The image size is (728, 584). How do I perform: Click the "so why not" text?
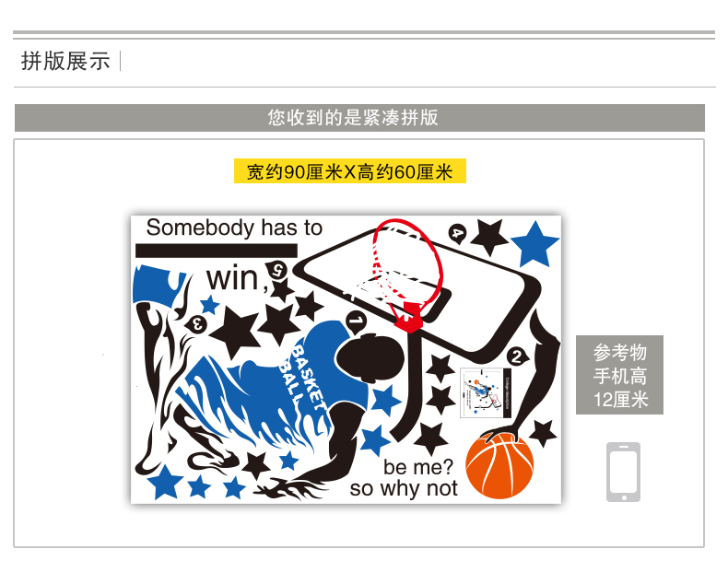(x=404, y=489)
